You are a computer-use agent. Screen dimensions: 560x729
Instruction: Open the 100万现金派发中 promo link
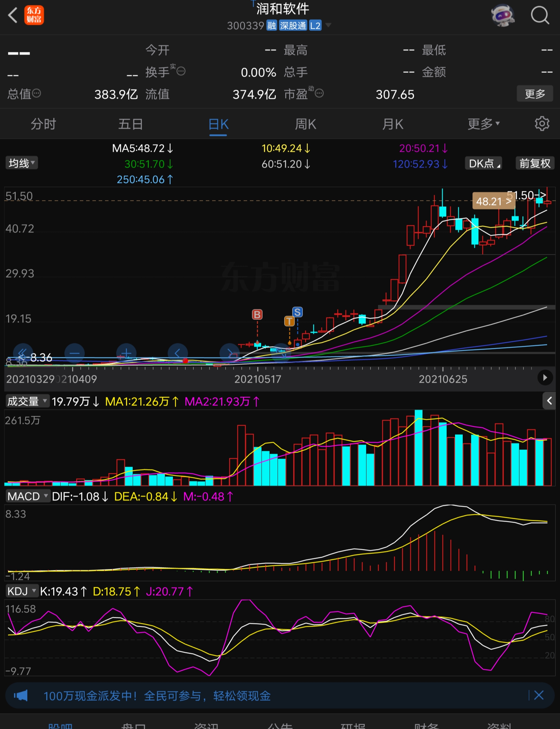point(157,695)
